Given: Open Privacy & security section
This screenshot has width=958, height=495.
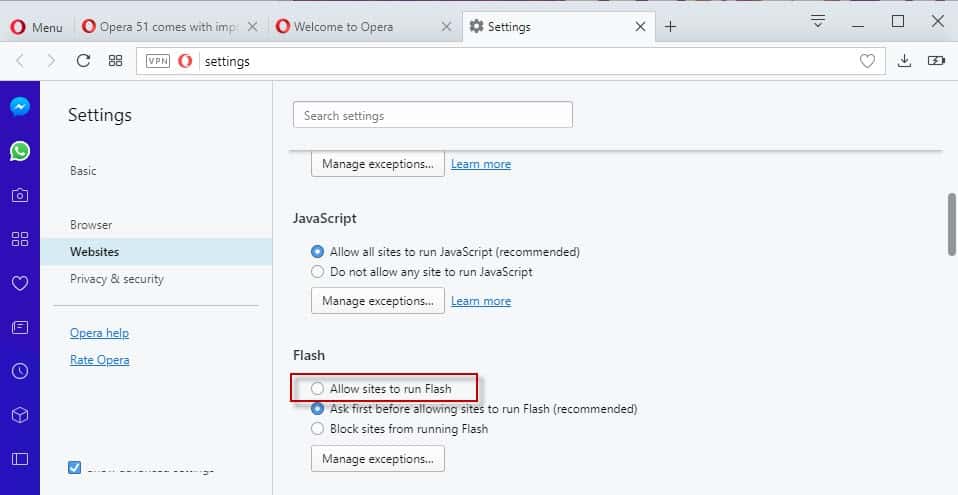Looking at the screenshot, I should point(117,279).
